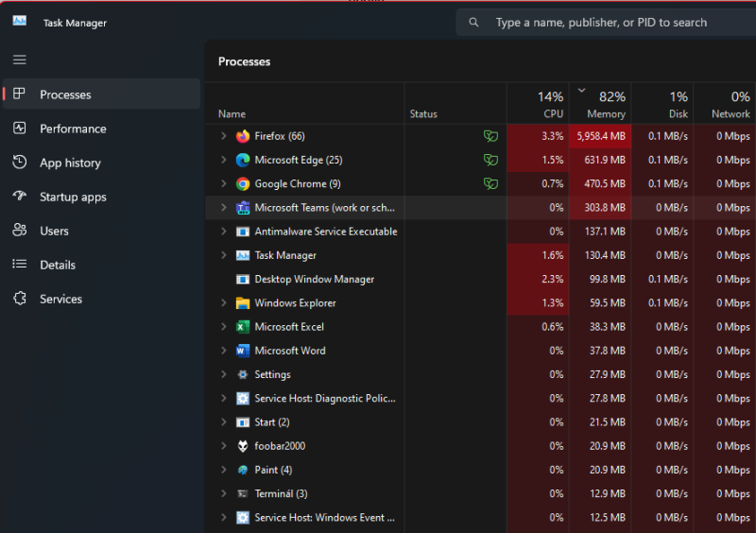Viewport: 756px width, 533px height.
Task: Click the Users sidebar icon
Action: pyautogui.click(x=19, y=230)
